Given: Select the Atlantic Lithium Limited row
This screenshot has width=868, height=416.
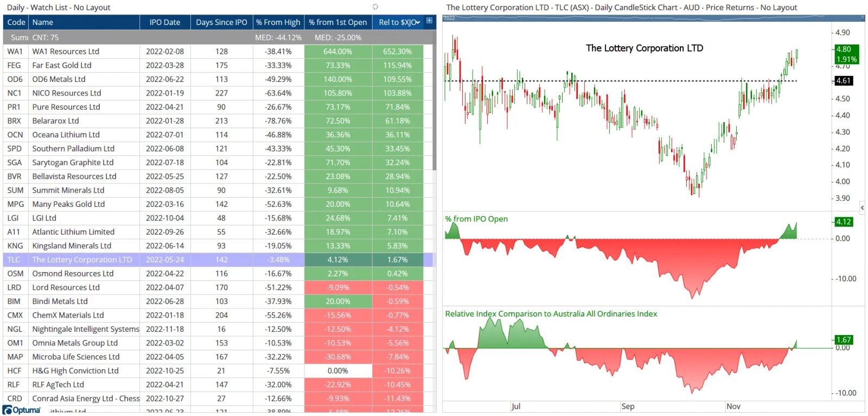Looking at the screenshot, I should click(x=218, y=232).
